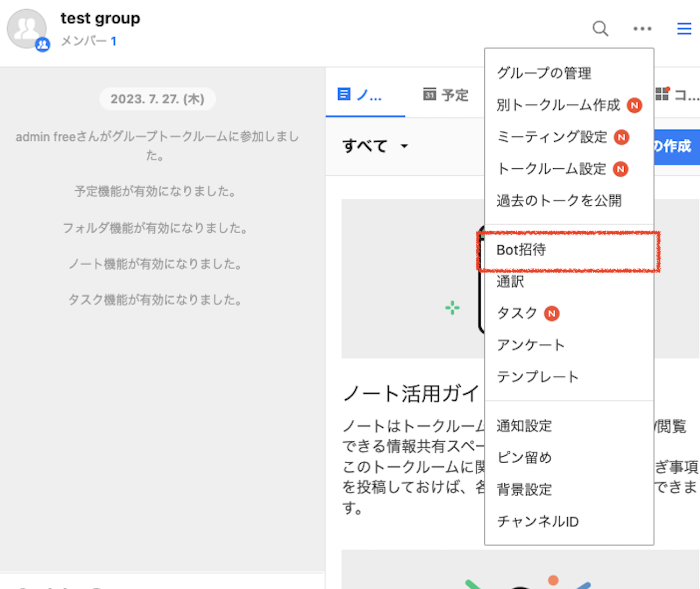
Task: Choose 通訳 in the options menu
Action: click(x=509, y=282)
